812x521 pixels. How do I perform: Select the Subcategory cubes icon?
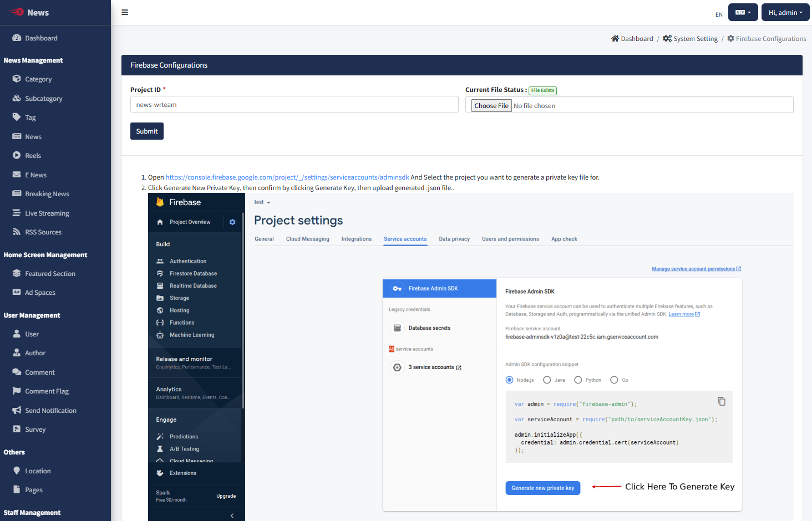[17, 98]
